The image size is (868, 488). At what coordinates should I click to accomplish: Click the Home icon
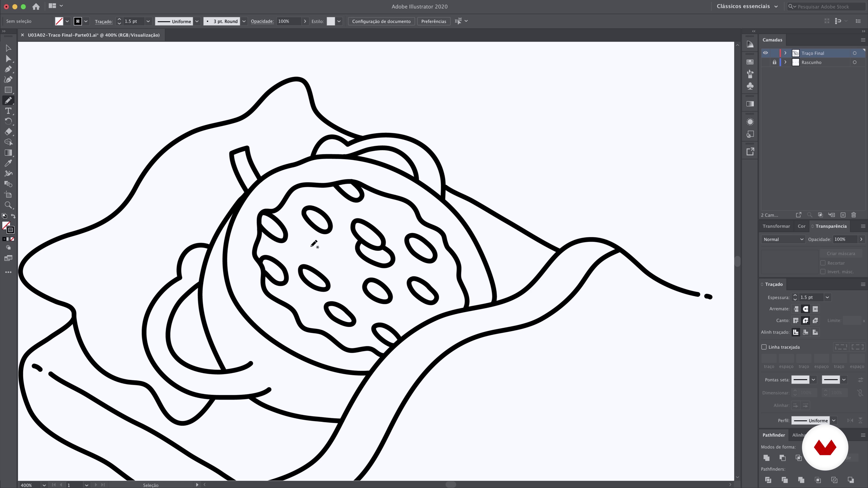(x=36, y=6)
